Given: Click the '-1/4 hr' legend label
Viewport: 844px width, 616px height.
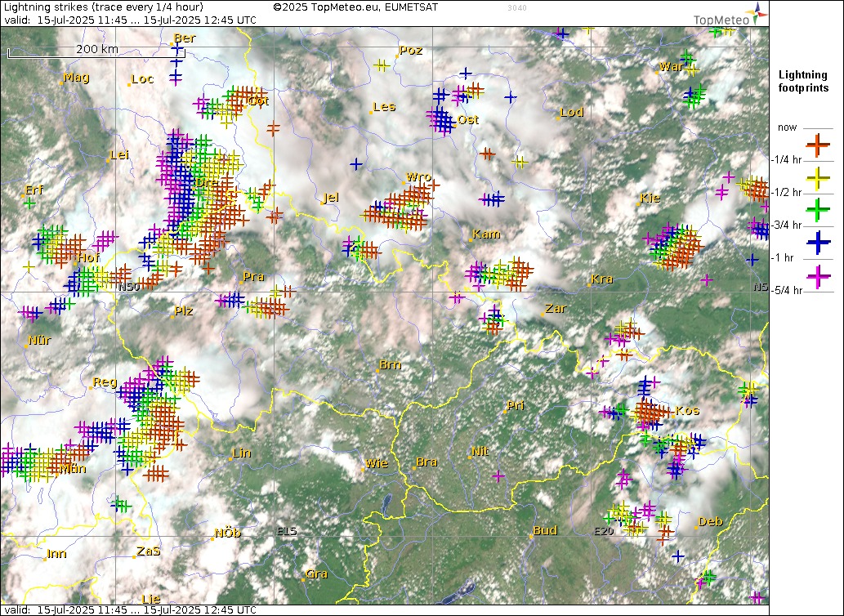Looking at the screenshot, I should coord(786,160).
